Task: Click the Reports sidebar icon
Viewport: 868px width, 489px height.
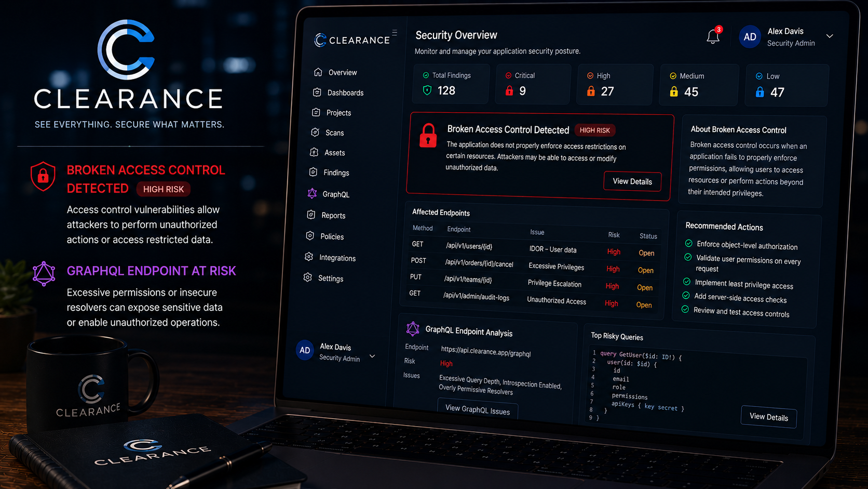Action: pos(311,215)
